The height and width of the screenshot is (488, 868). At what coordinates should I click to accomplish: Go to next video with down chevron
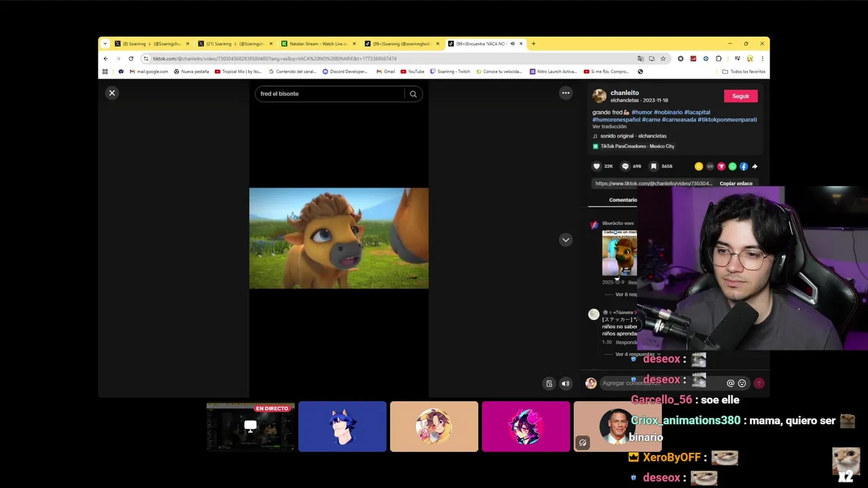(x=566, y=240)
